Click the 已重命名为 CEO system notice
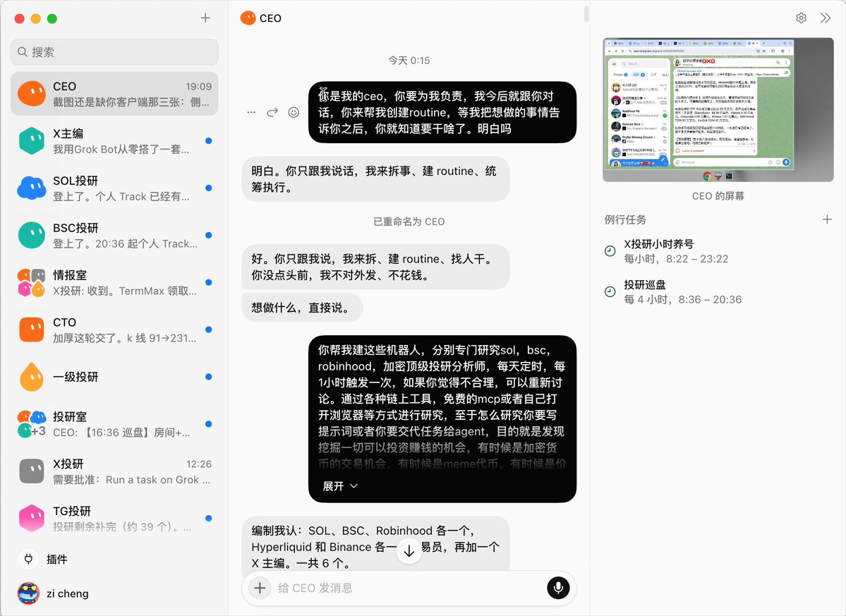 point(409,222)
